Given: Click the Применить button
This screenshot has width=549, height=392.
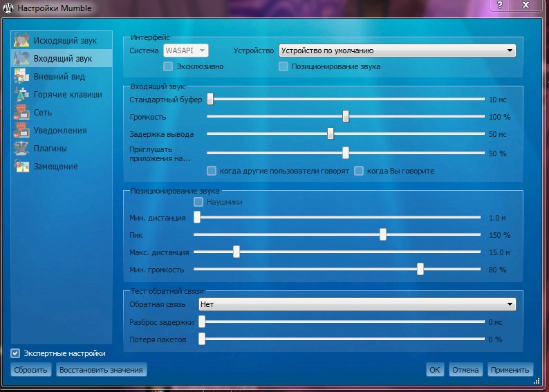Looking at the screenshot, I should coord(510,370).
